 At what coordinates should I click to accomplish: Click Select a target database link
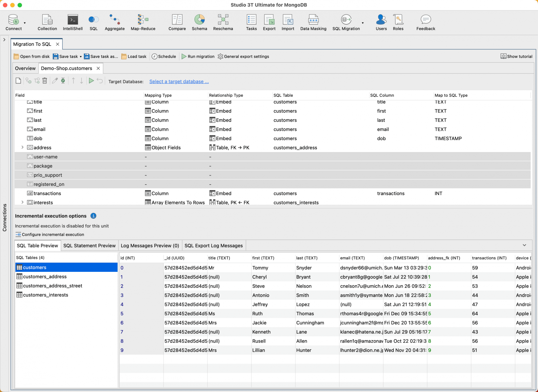pos(179,81)
